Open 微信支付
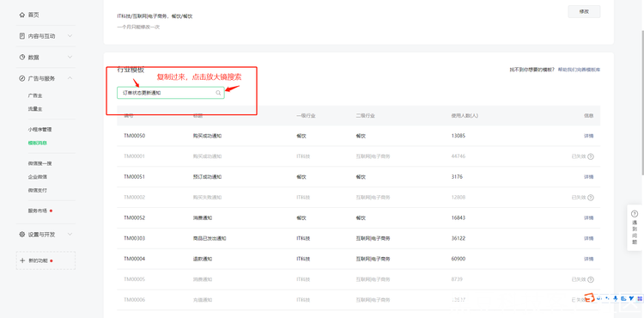Viewport: 644px width, 318px height. coord(38,191)
